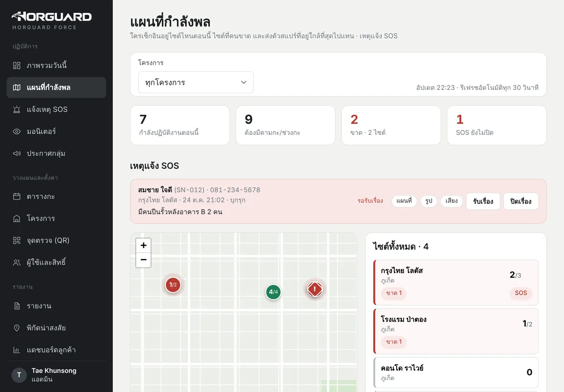Click the ต้องมีตามกะ/ช่วงกะ stat card

click(286, 125)
